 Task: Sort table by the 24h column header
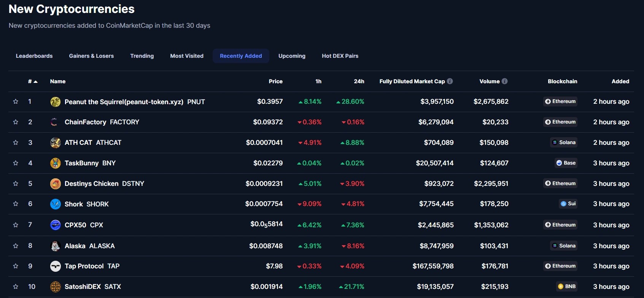359,81
